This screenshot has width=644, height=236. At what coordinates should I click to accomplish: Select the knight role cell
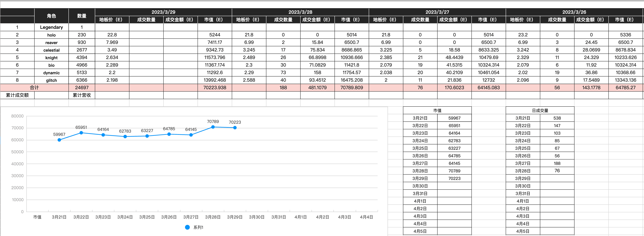(x=52, y=57)
